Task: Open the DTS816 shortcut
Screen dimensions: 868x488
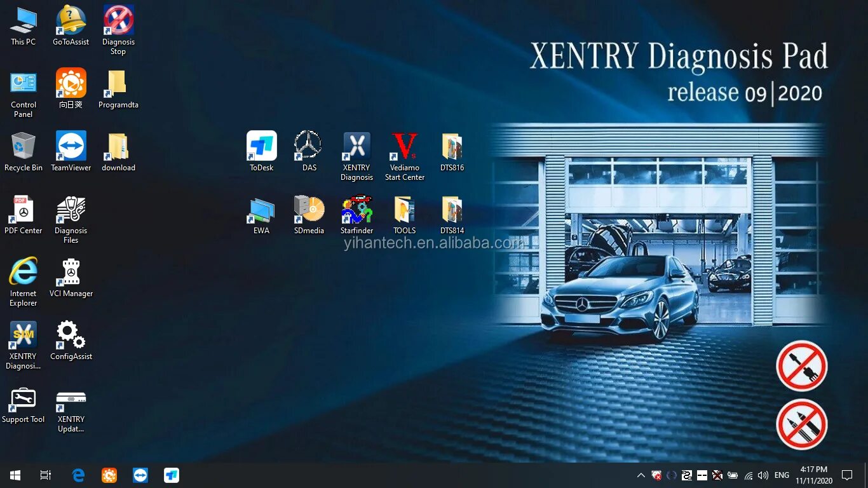Action: click(452, 145)
